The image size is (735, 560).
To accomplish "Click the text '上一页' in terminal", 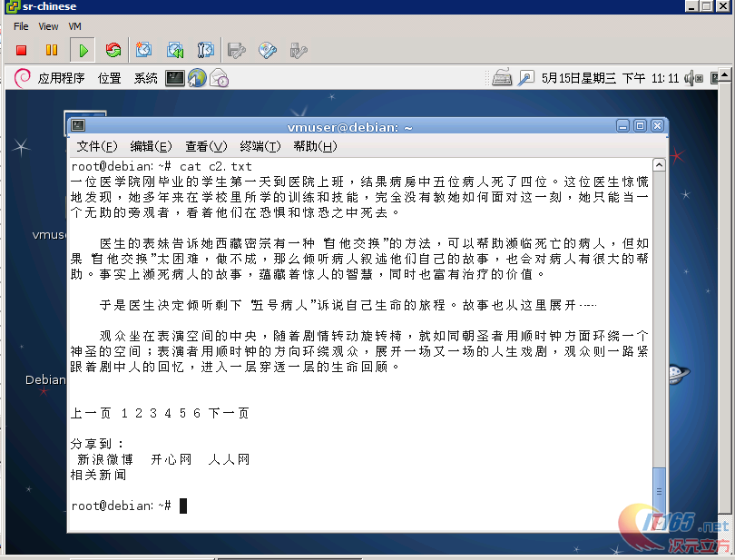I will [91, 413].
